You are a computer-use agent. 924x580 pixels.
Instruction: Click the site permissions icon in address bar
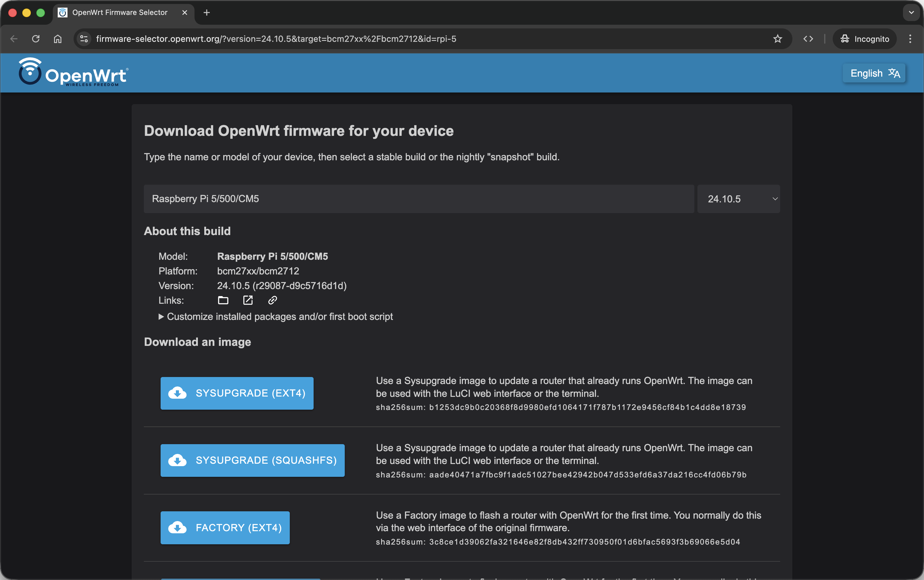84,39
